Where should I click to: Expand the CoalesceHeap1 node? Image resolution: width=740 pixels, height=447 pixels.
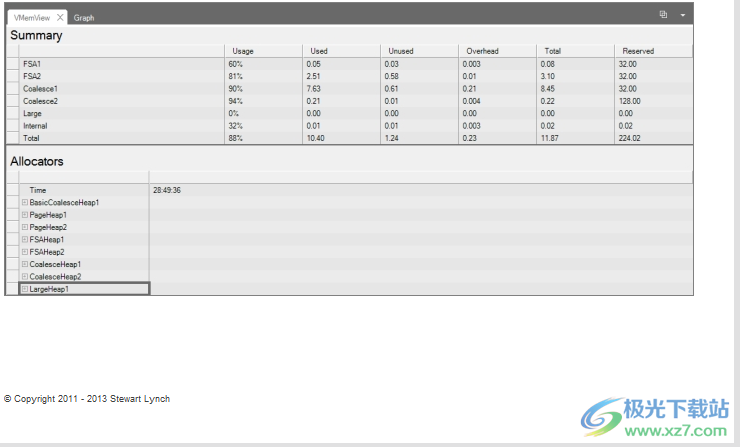coord(25,264)
